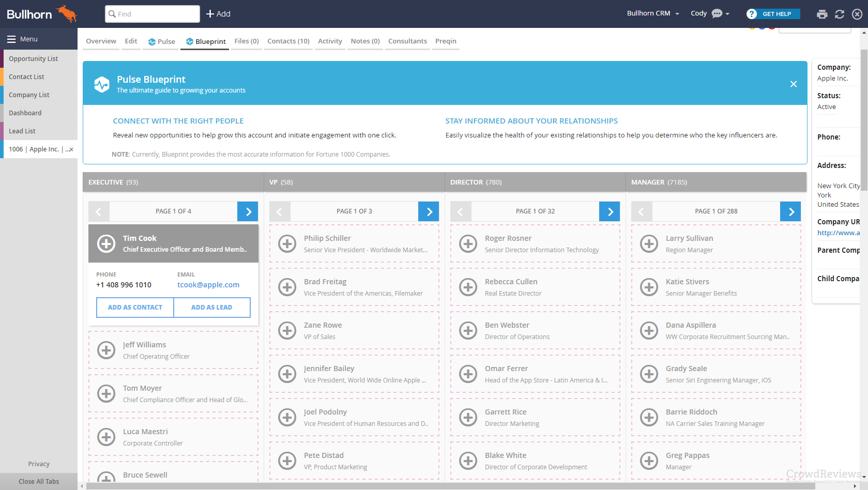The height and width of the screenshot is (490, 868).
Task: Click the printer icon in top bar
Action: click(x=822, y=14)
